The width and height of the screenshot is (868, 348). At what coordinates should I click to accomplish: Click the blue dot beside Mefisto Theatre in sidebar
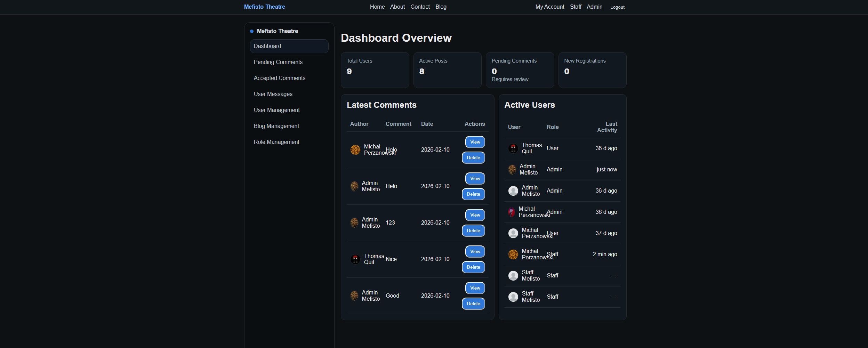pyautogui.click(x=251, y=31)
